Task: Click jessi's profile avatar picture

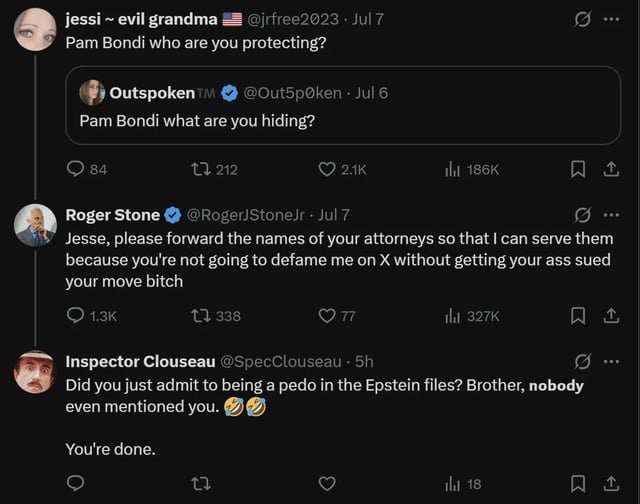Action: (35, 29)
